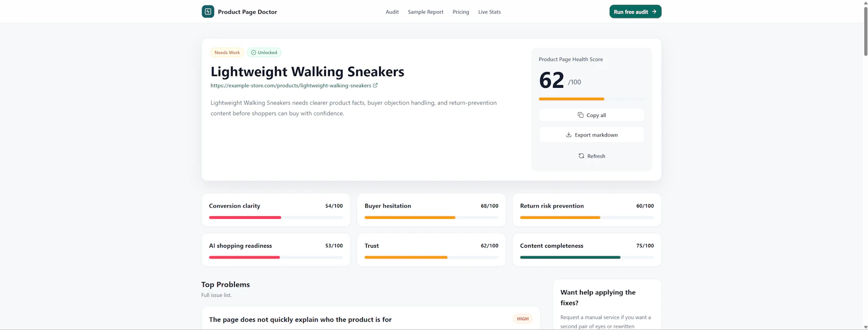Click the Full issue list text
This screenshot has height=330, width=868.
pyautogui.click(x=216, y=295)
